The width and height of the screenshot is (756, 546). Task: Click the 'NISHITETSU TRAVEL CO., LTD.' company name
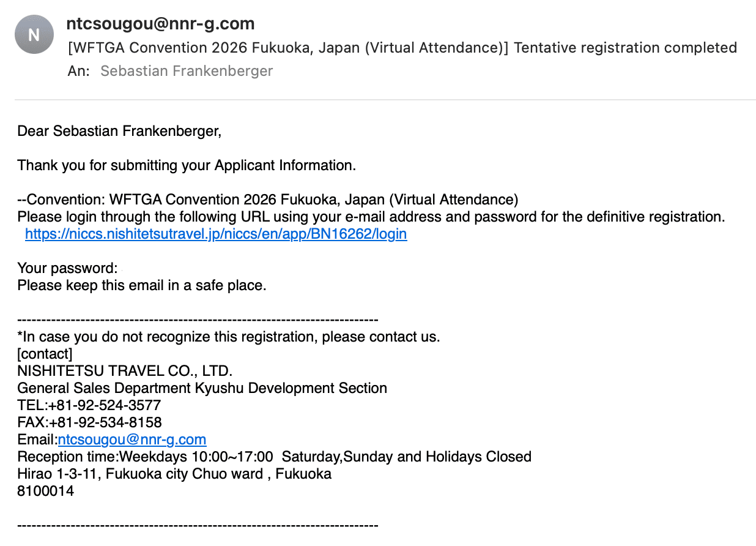click(x=125, y=371)
